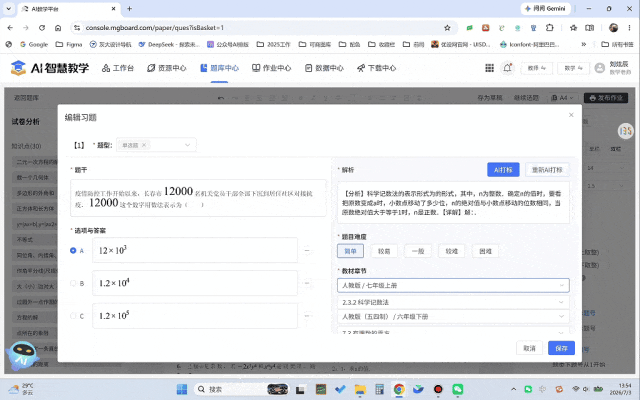640x400 pixels.
Task: Remove the 单选题 tag in 题型 selector
Action: [x=144, y=145]
